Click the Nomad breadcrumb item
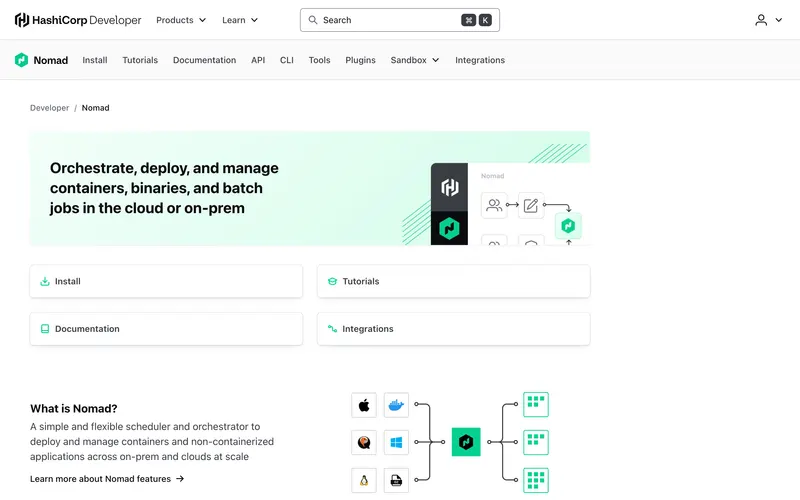The image size is (800, 500). coord(95,108)
